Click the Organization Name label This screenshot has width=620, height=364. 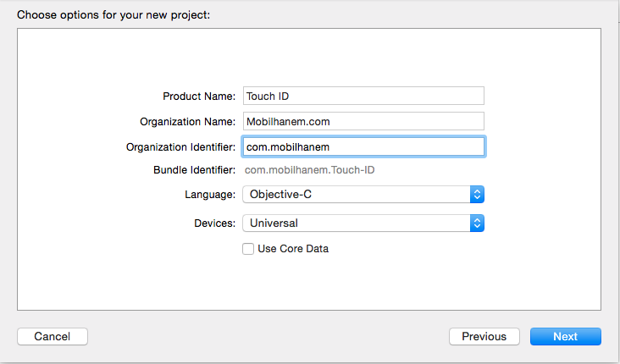tap(187, 122)
